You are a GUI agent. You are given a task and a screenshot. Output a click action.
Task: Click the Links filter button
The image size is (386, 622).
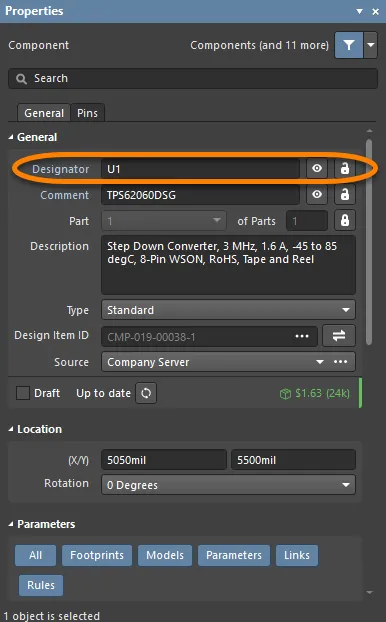297,555
